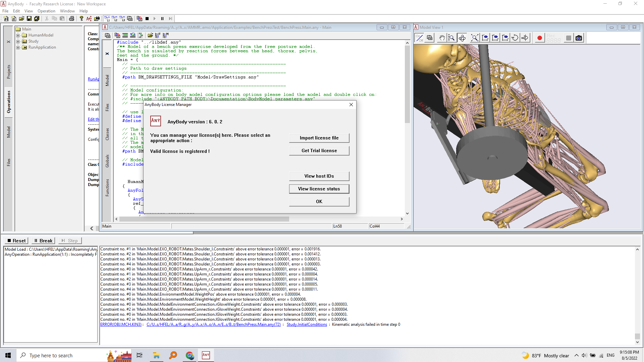Viewport: 644px width, 362px height.
Task: Open the Study.InitialConditions link
Action: 307,324
